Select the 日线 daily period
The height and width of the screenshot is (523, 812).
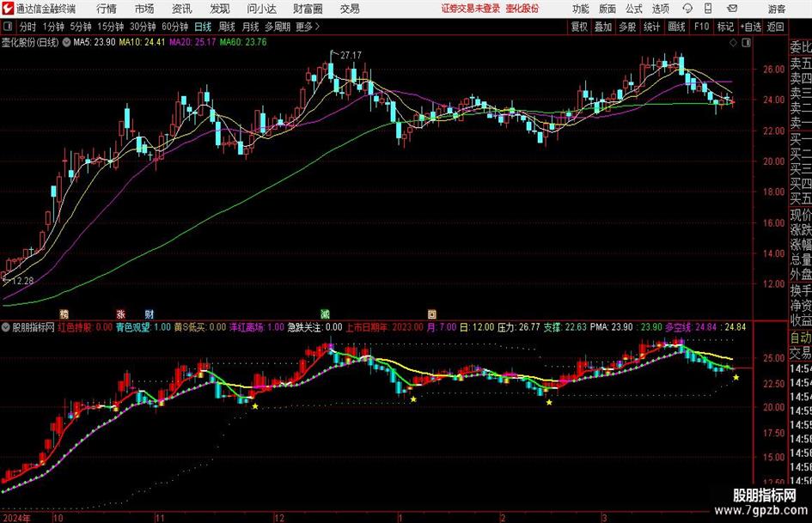tap(203, 27)
